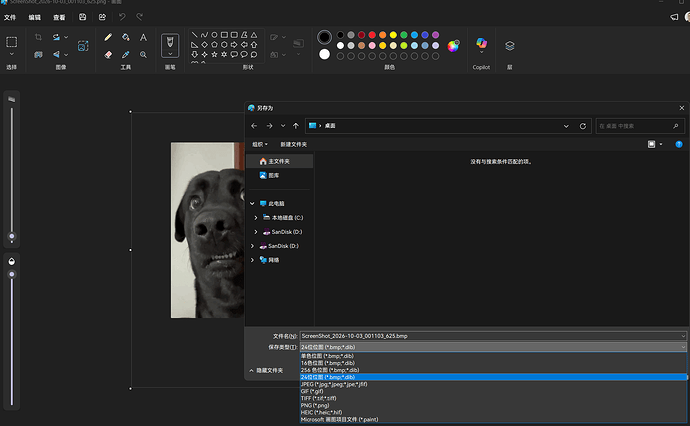
Task: Open help in Save As dialog
Action: click(x=679, y=144)
